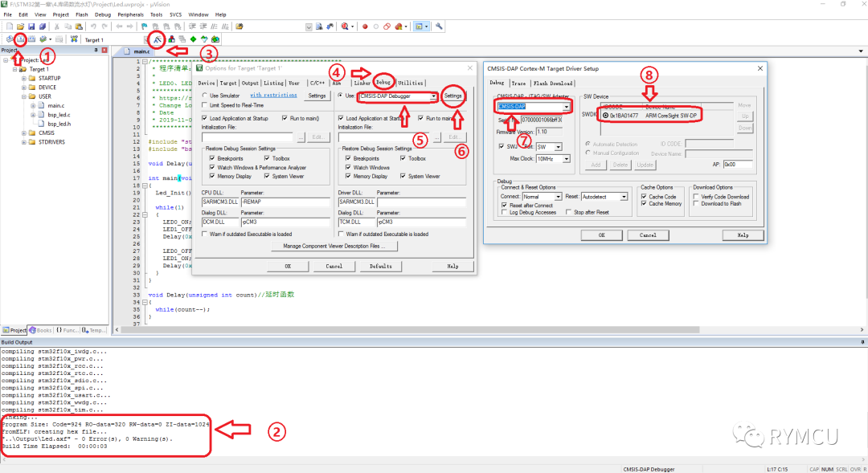This screenshot has width=868, height=473.
Task: Open Options for Target toolbar icon
Action: tap(158, 39)
